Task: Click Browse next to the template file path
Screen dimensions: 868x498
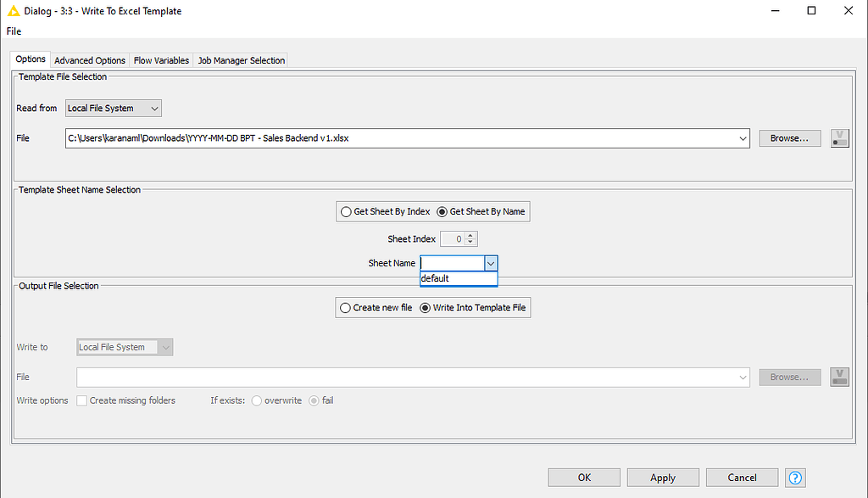Action: [789, 137]
